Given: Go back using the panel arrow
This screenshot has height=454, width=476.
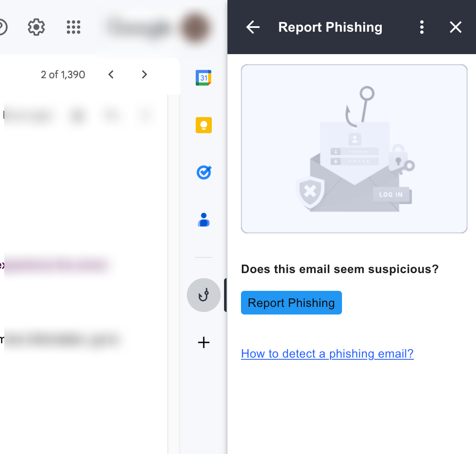Looking at the screenshot, I should click(x=252, y=27).
